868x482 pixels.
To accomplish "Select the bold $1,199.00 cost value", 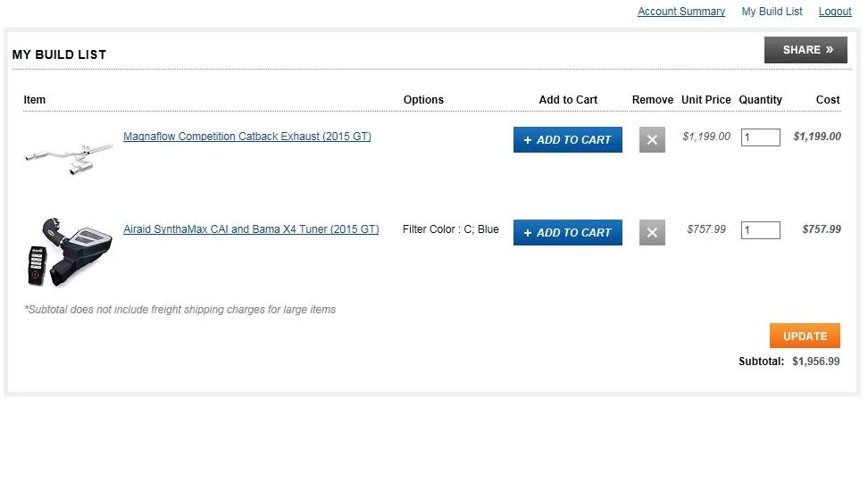I will coord(817,137).
